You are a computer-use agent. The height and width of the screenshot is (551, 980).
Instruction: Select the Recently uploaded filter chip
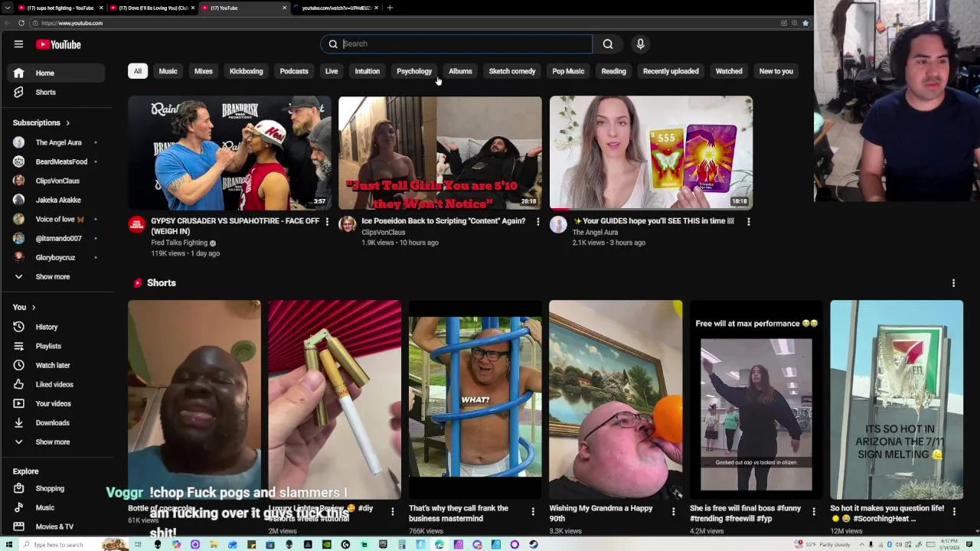point(671,71)
